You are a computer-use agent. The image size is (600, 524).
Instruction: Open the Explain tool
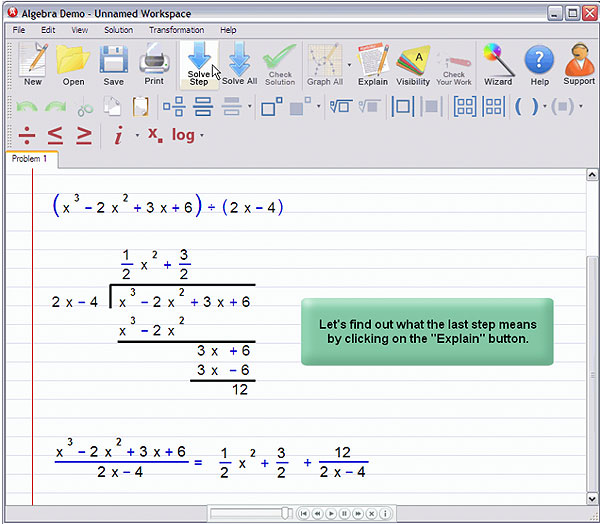372,64
